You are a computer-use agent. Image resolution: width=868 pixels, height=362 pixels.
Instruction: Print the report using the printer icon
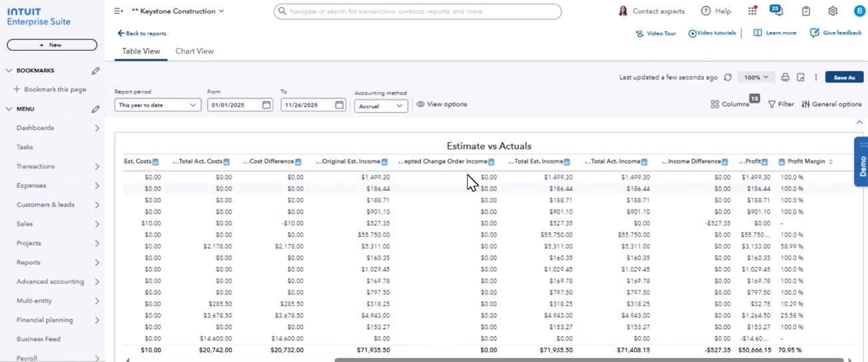[x=785, y=77]
